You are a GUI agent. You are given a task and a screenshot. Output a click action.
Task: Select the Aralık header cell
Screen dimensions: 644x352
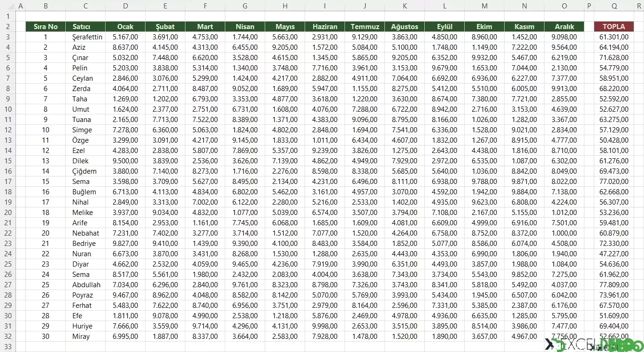pos(564,27)
